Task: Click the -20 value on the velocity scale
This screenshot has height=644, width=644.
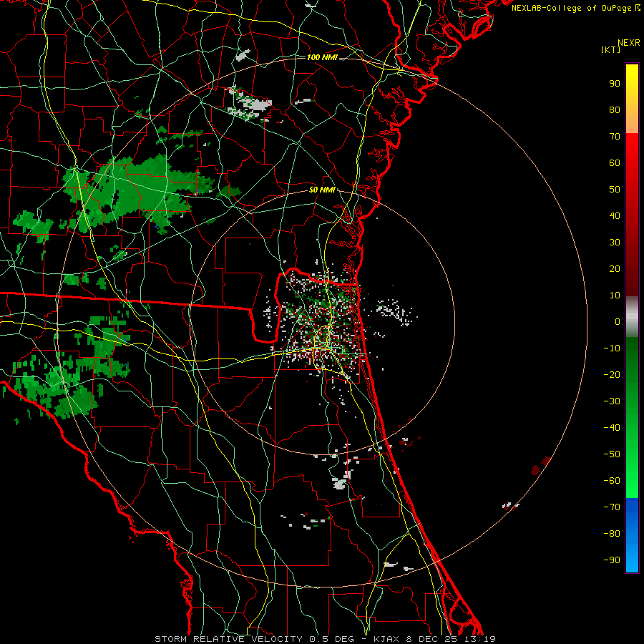Action: click(x=612, y=375)
